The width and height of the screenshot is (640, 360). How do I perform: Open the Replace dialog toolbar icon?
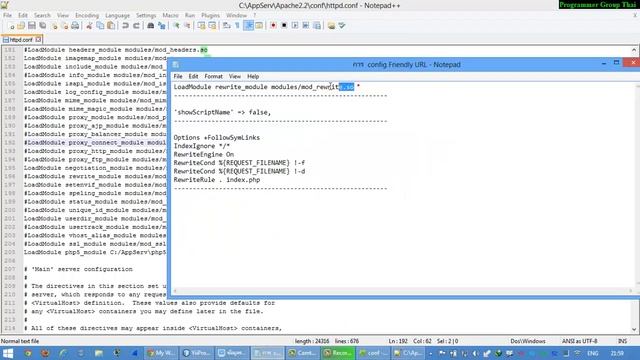(162, 26)
